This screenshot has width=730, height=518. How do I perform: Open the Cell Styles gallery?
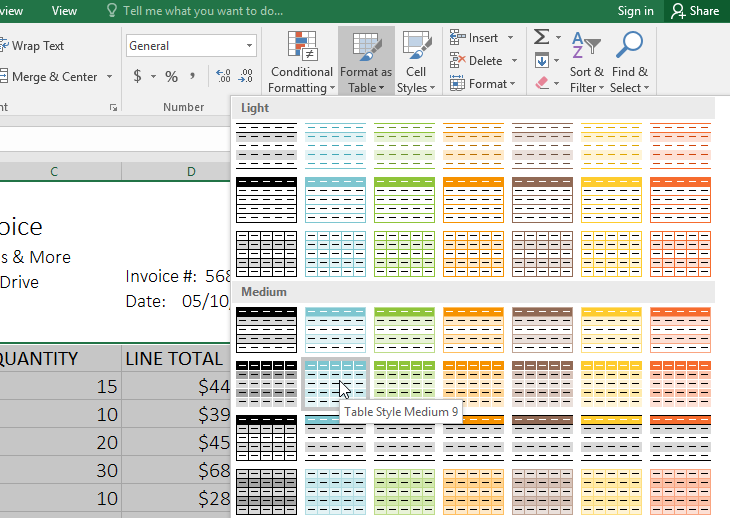[416, 62]
